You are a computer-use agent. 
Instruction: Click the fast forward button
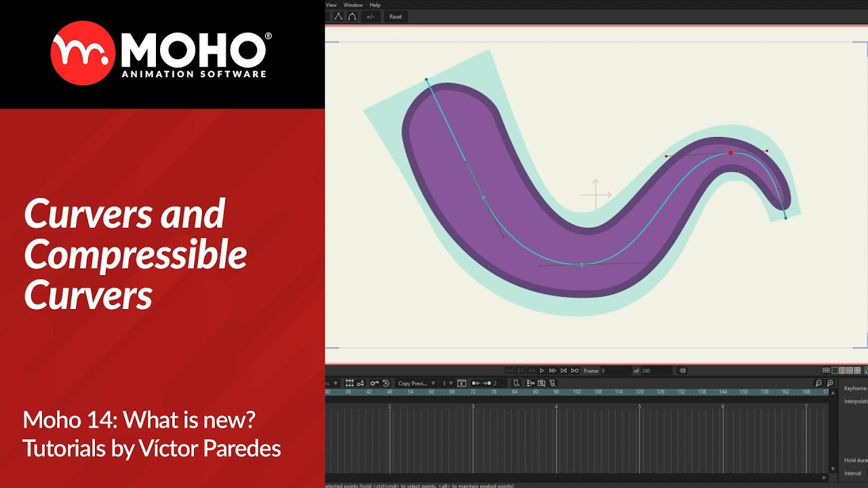point(553,371)
